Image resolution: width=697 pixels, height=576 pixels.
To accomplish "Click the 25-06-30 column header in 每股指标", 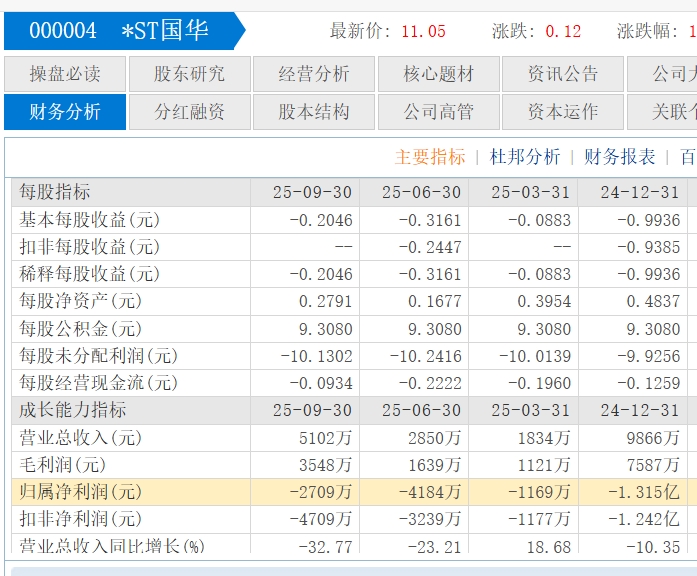I will [x=421, y=192].
